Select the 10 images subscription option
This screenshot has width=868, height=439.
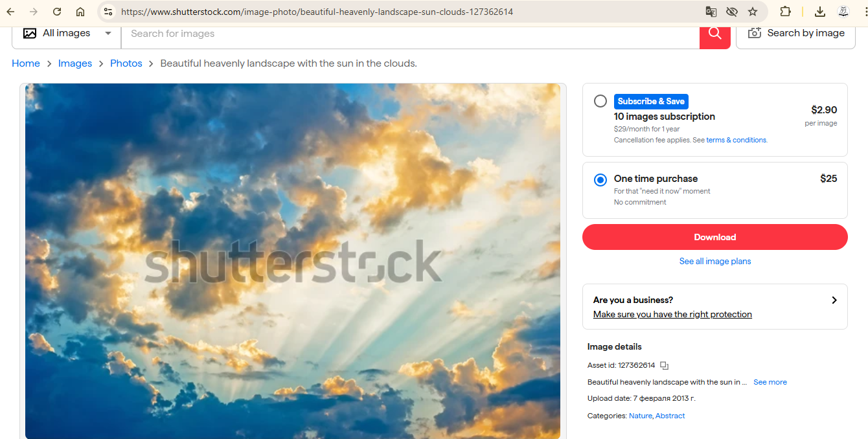pos(600,101)
